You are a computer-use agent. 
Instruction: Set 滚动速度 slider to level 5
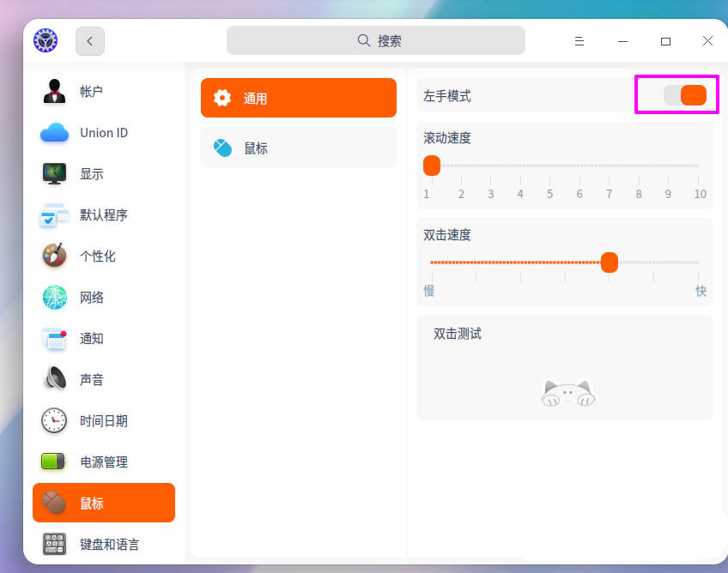549,166
